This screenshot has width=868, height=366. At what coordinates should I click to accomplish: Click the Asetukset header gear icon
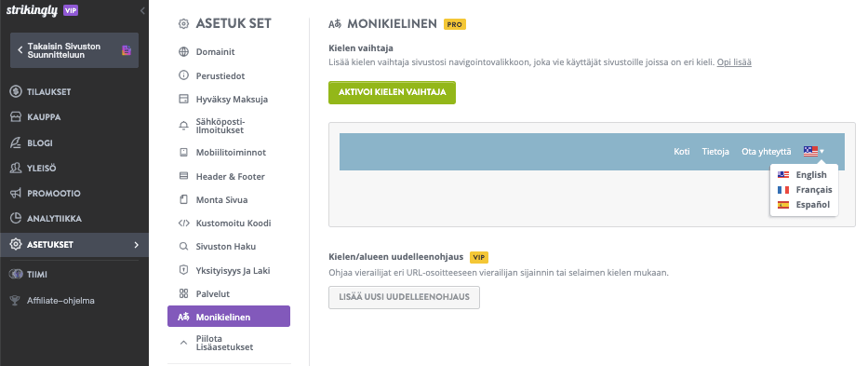pos(184,24)
